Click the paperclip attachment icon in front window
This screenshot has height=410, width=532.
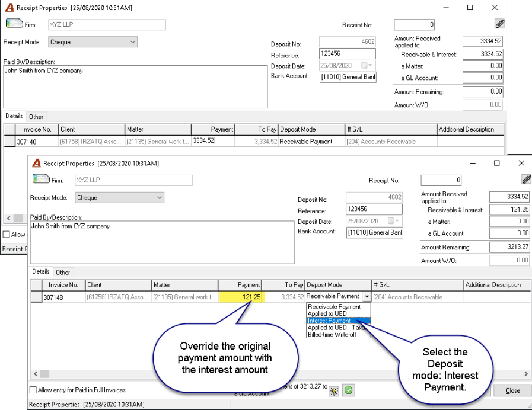[526, 180]
